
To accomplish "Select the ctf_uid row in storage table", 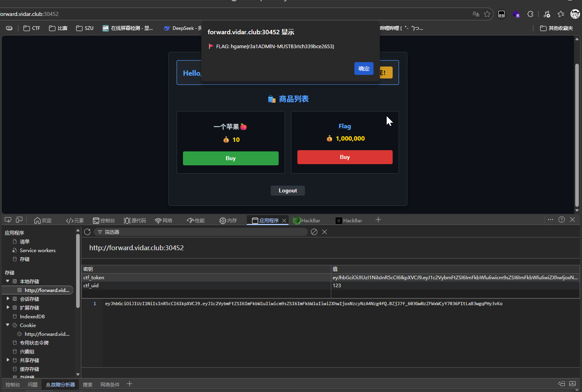I will (206, 286).
